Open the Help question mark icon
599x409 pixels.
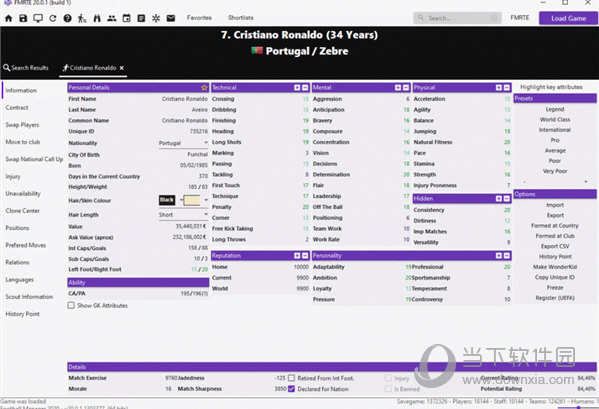(67, 18)
